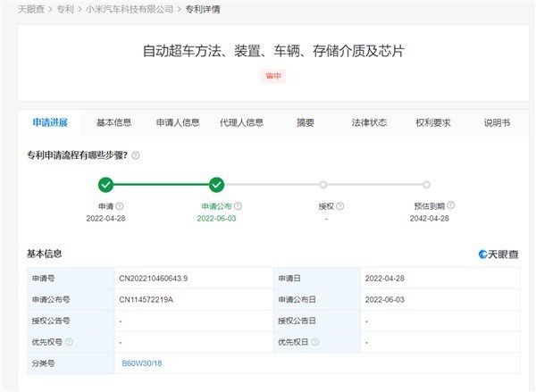Click publication number CN114572219A
The height and width of the screenshot is (392, 536).
(146, 300)
